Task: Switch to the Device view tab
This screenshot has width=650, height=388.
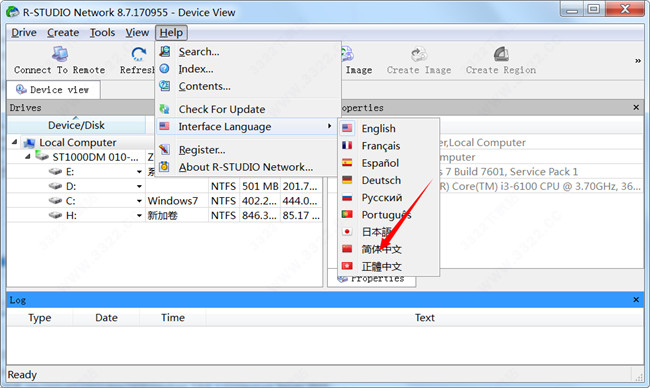Action: [53, 90]
